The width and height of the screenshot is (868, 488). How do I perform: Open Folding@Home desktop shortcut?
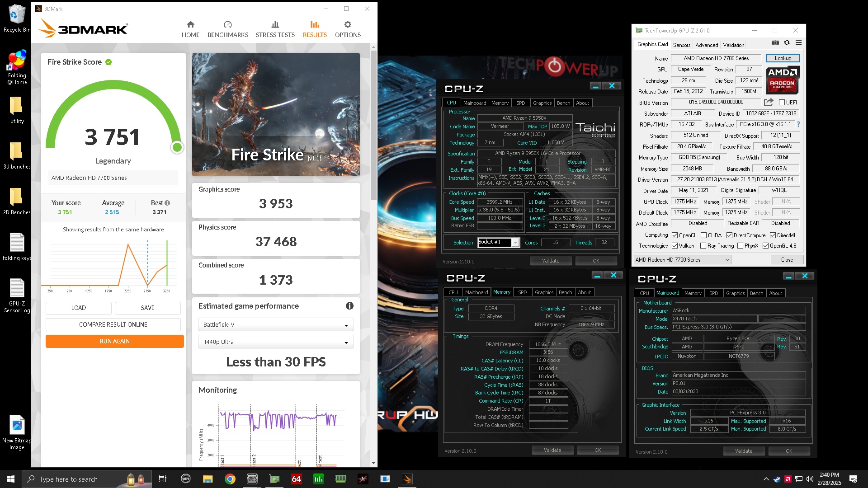[17, 68]
